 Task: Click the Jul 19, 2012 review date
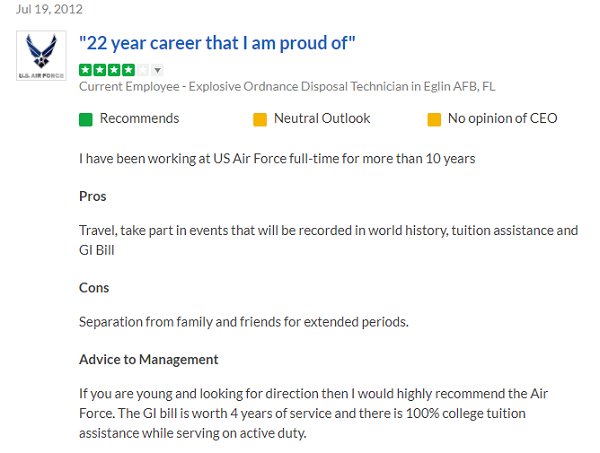click(43, 8)
